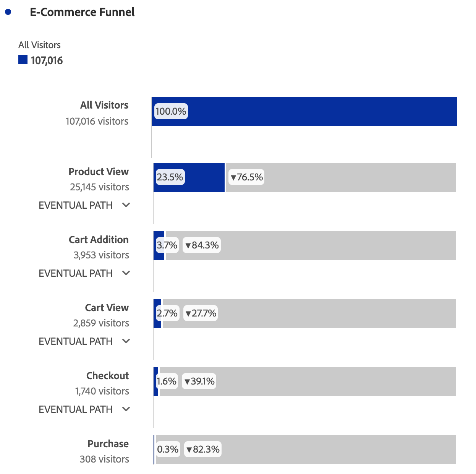Click the blue dot beside E-Commerce Funnel title
This screenshot has width=476, height=474.
[x=8, y=12]
